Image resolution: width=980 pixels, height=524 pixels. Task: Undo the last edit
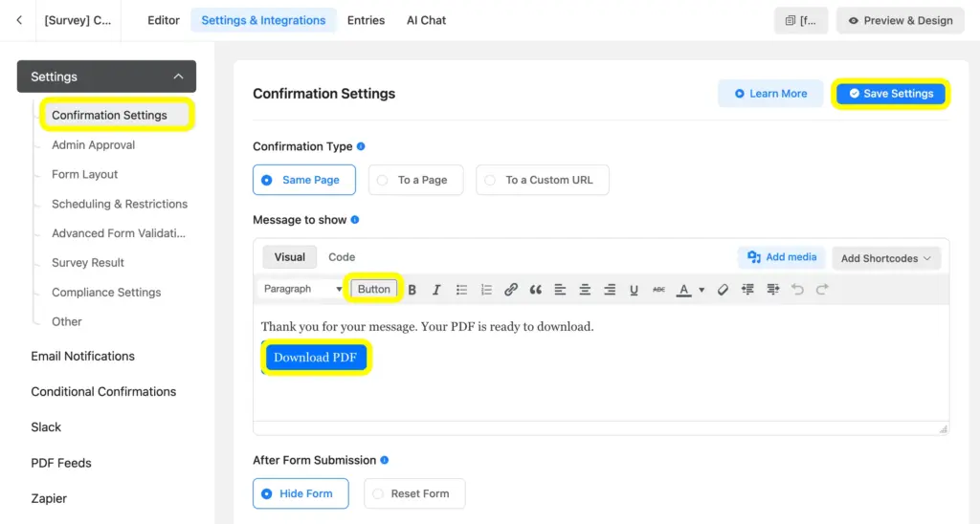pyautogui.click(x=797, y=289)
